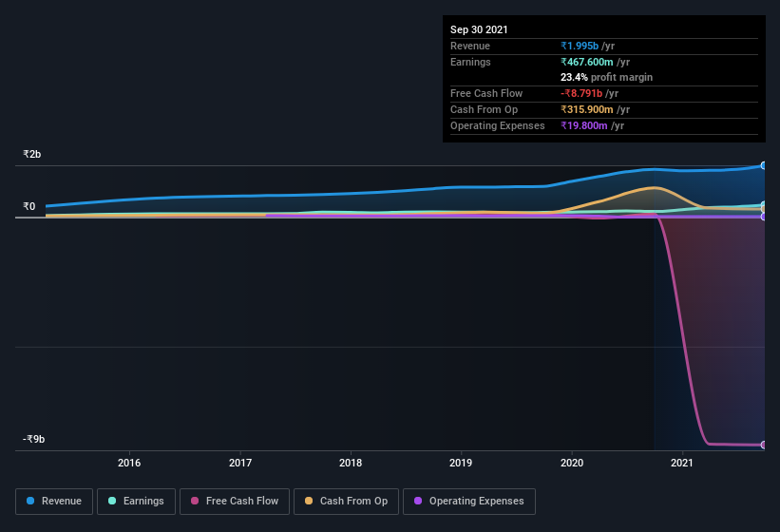Click the Operating Expenses endpoint marker

pos(763,217)
